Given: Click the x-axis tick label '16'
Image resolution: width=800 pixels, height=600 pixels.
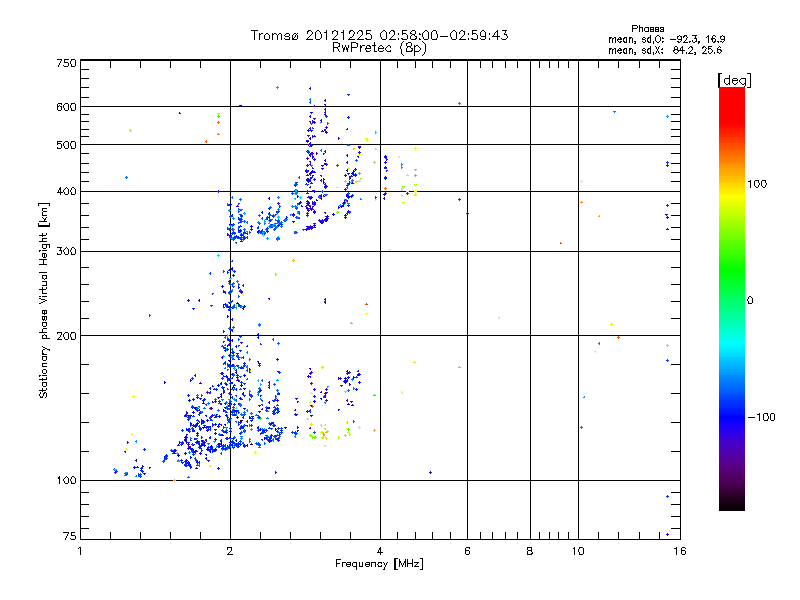Looking at the screenshot, I should click(x=680, y=551).
